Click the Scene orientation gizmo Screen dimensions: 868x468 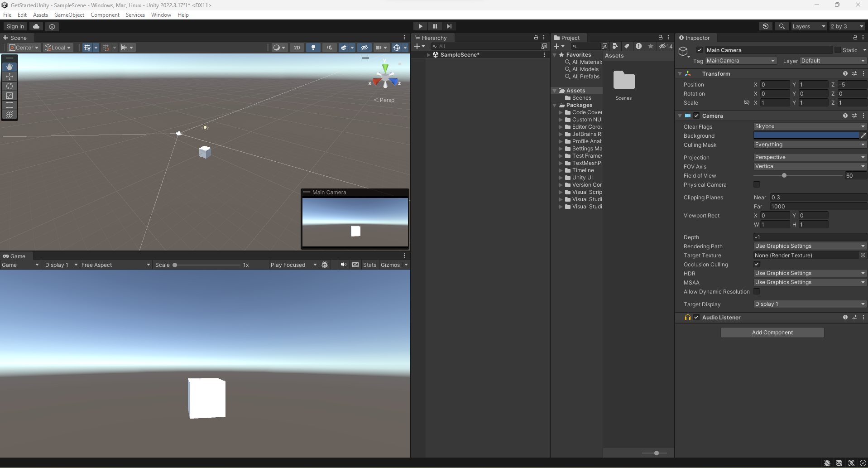[385, 77]
